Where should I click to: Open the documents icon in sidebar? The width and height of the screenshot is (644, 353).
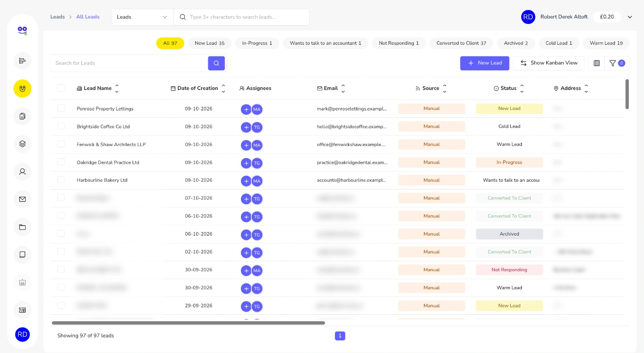point(23,116)
